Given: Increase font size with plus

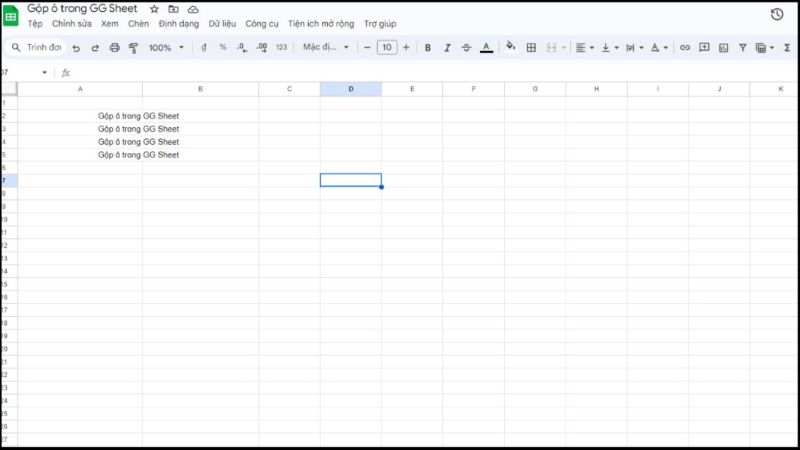Looking at the screenshot, I should pos(406,47).
